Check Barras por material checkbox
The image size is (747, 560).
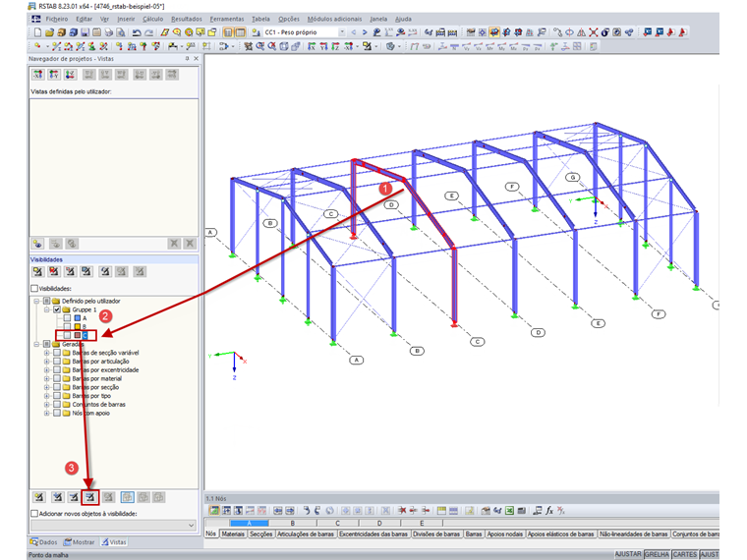click(57, 378)
